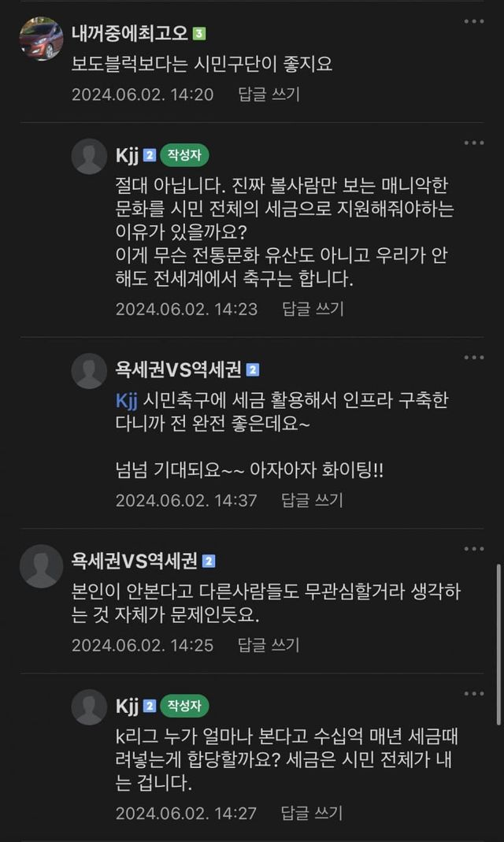Open more options on 욕세권VS역세권 14:25 comment
This screenshot has height=842, width=504.
(x=474, y=549)
